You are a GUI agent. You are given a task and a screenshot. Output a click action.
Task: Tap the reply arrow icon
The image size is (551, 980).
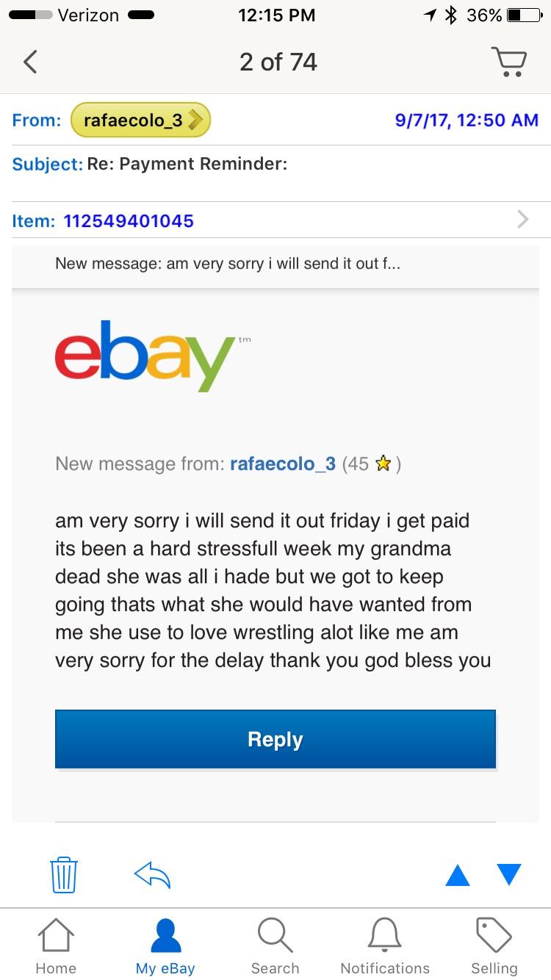(152, 874)
